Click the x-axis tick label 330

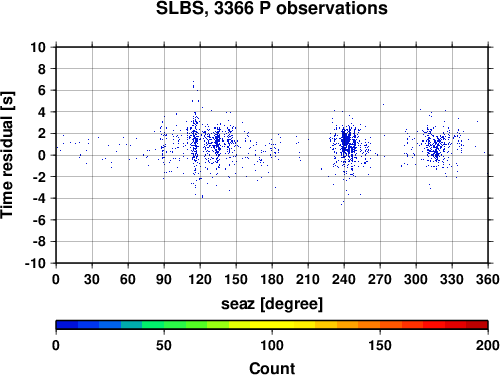(452, 279)
